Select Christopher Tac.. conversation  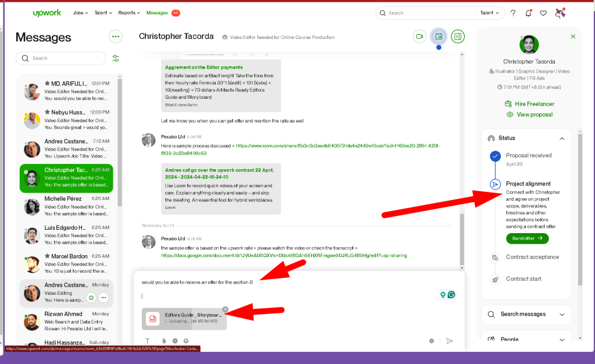point(66,177)
